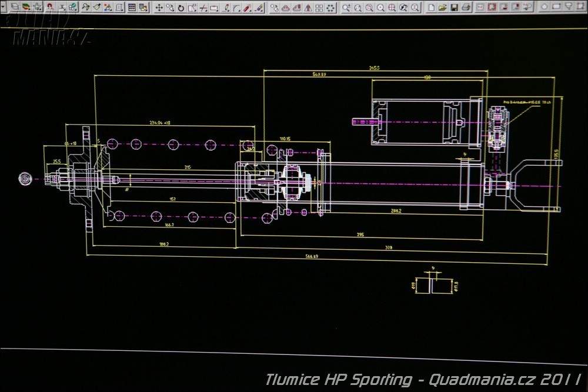Open a file with the yellow folder icon
The image size is (588, 392).
pos(443,7)
